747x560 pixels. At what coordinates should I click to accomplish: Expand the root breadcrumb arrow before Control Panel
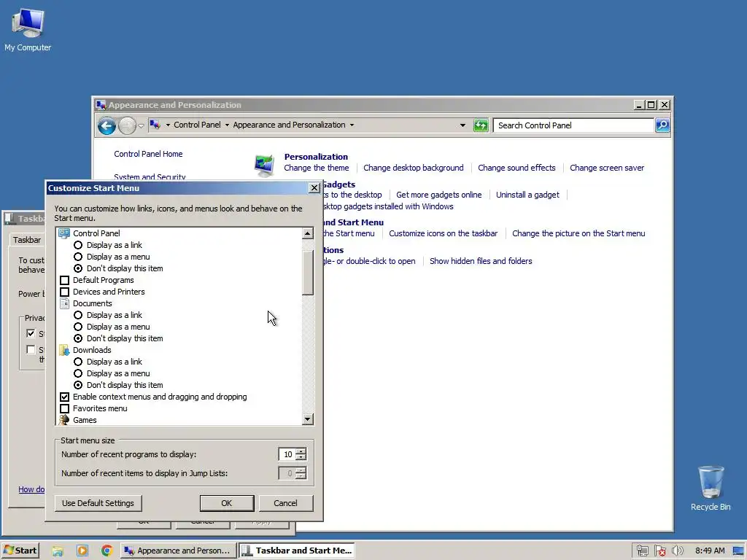coord(168,125)
